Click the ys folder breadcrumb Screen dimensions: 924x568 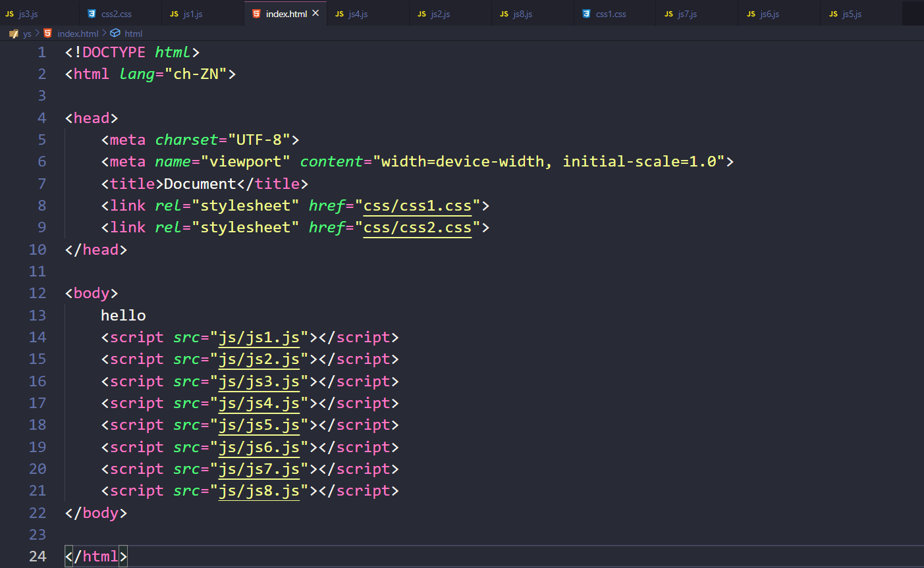(x=27, y=34)
